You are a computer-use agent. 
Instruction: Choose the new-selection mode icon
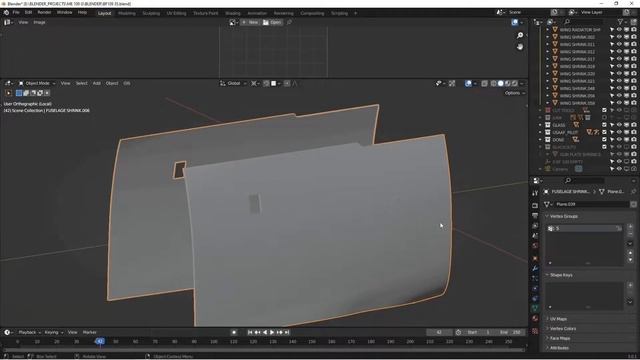(x=19, y=93)
